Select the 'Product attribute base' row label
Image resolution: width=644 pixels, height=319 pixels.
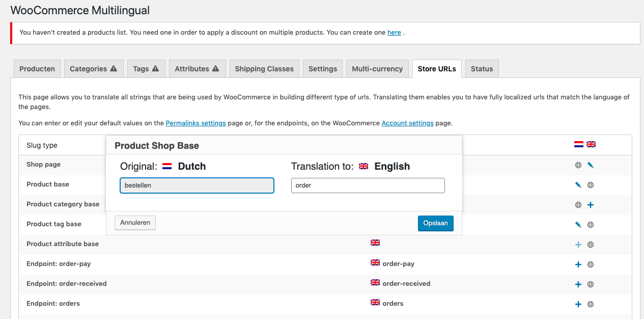[x=63, y=244]
